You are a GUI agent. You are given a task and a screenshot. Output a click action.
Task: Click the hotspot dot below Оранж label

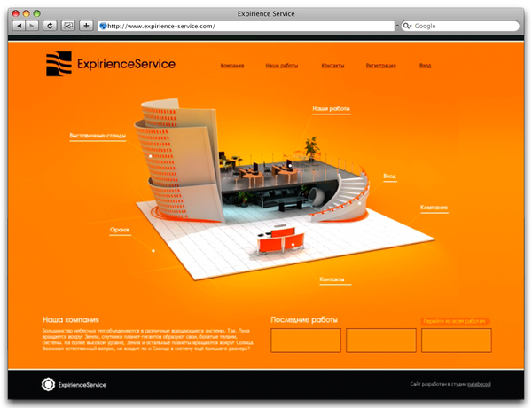pos(153,251)
